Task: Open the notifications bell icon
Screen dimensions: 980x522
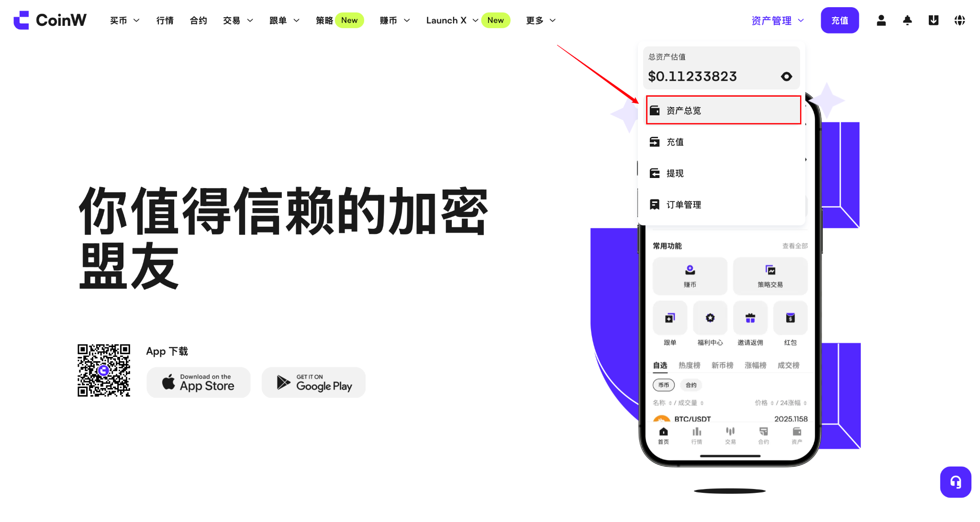Action: [907, 20]
